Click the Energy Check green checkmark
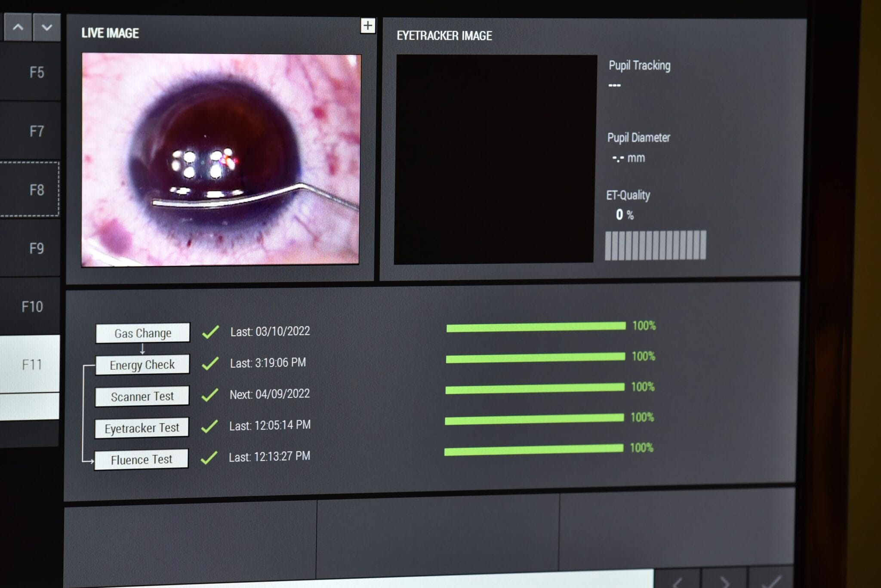Screen dimensions: 881x588 (x=210, y=363)
